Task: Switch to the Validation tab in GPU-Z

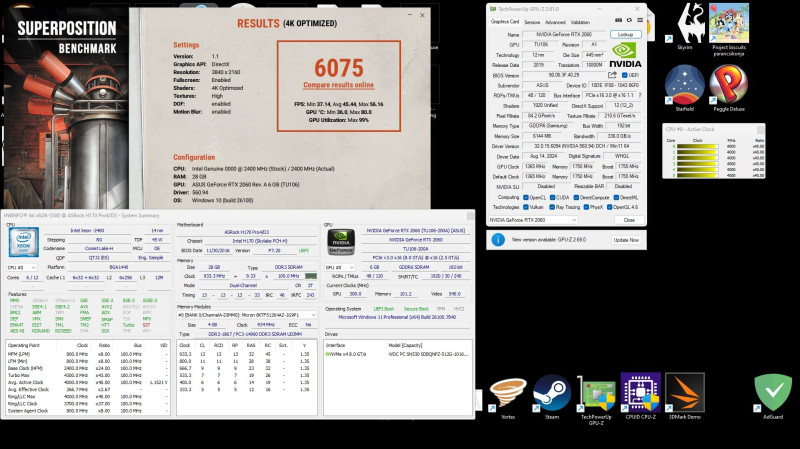Action: click(580, 22)
